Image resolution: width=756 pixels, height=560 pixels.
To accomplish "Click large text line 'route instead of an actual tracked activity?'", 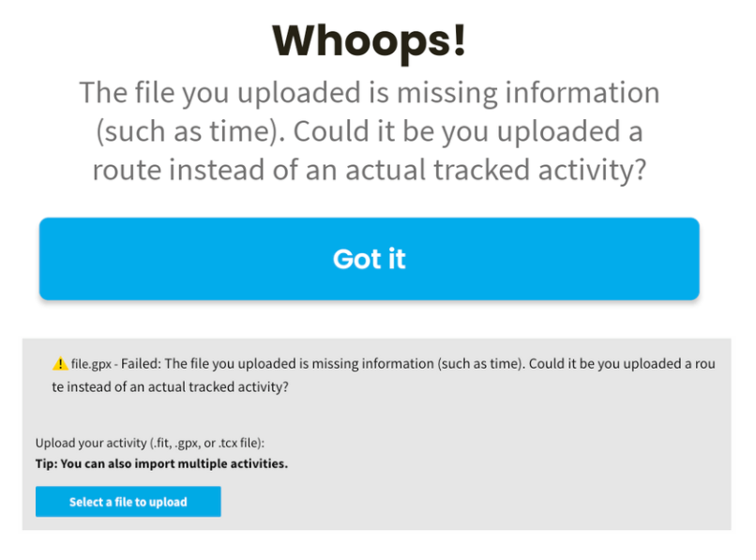I will tap(369, 170).
